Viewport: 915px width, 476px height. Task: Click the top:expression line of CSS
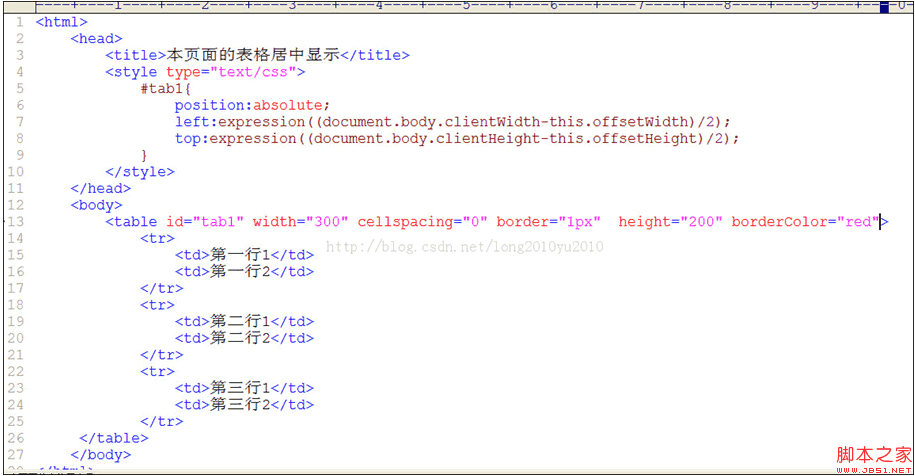[x=456, y=139]
